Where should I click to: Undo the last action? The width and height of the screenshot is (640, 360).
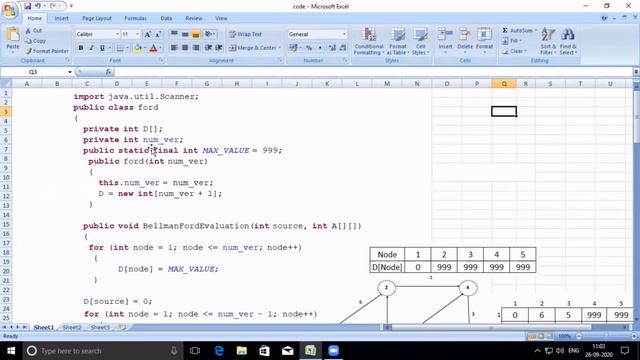click(x=38, y=6)
